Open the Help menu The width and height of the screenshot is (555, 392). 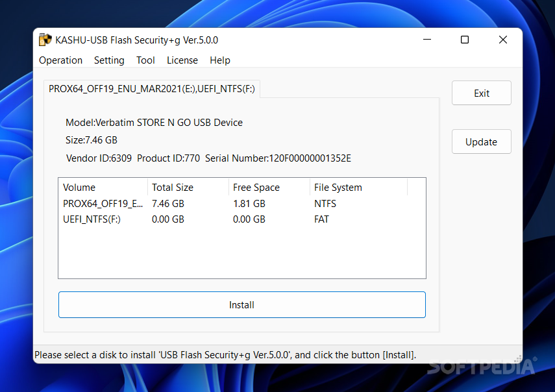(x=220, y=60)
